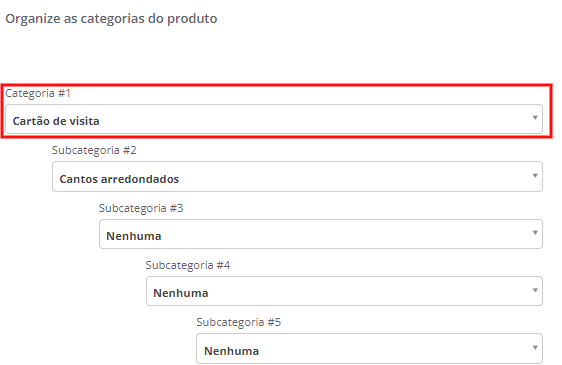Click 'Nenhuma' text under Subcategoria #3
The height and width of the screenshot is (365, 562).
coord(134,236)
